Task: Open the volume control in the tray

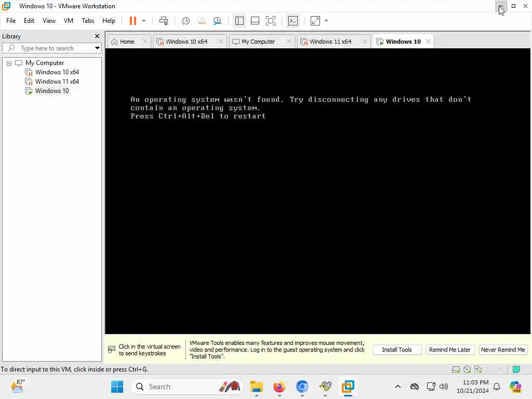Action: point(444,387)
